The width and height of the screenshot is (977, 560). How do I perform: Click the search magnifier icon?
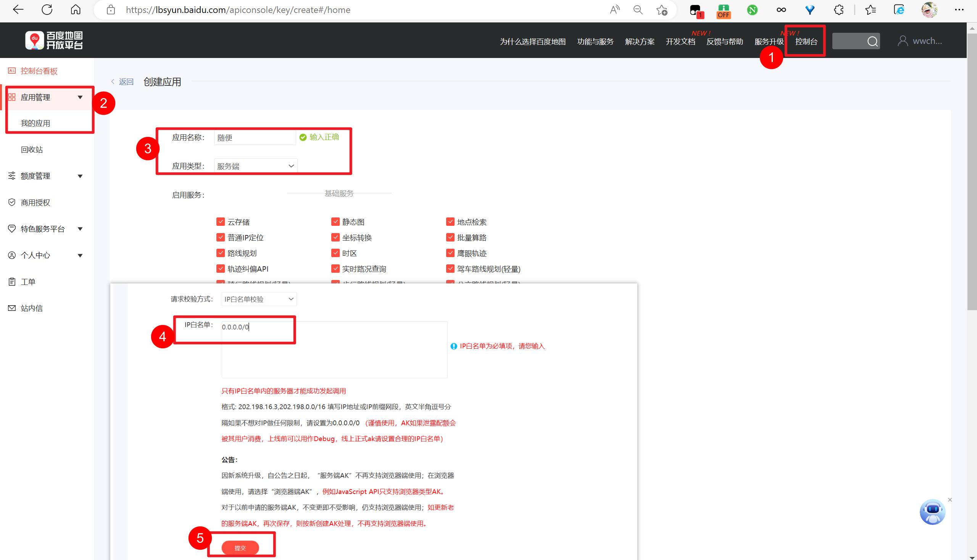tap(872, 41)
